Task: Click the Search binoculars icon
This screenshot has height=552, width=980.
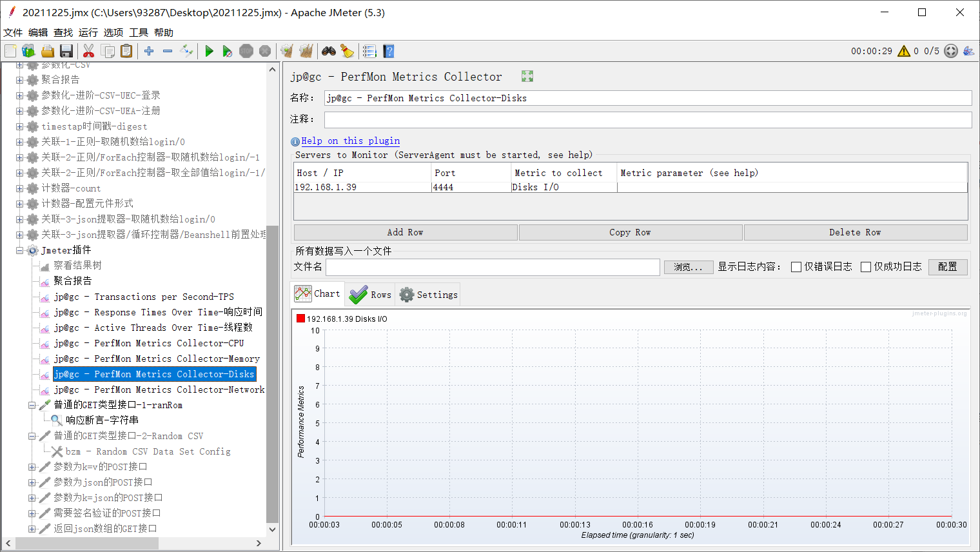Action: pyautogui.click(x=329, y=51)
